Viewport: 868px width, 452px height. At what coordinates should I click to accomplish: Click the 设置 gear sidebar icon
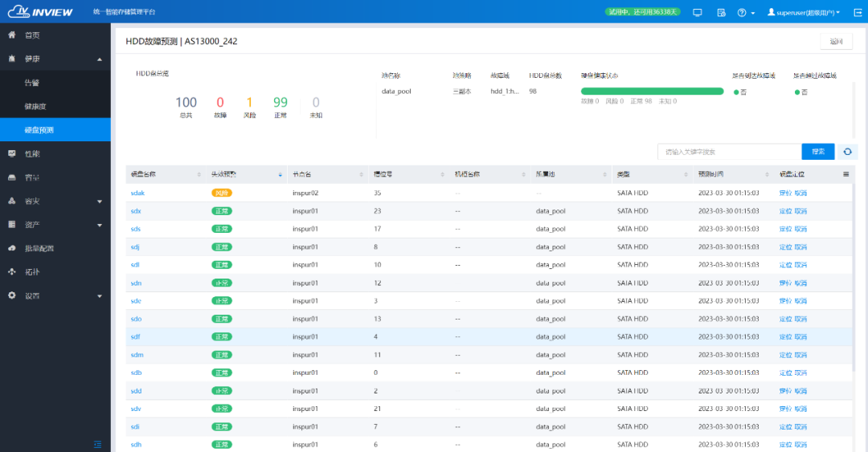11,295
